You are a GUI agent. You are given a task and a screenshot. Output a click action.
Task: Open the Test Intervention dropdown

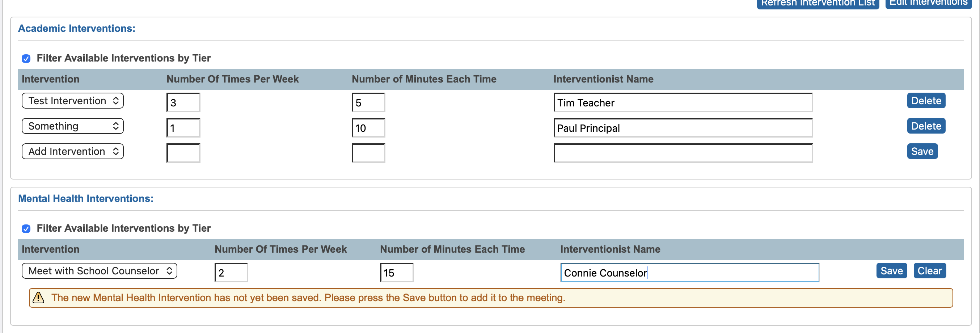coord(73,101)
